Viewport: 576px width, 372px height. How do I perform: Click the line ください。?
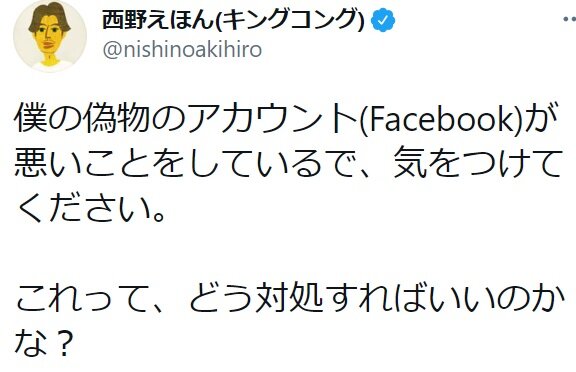91,207
